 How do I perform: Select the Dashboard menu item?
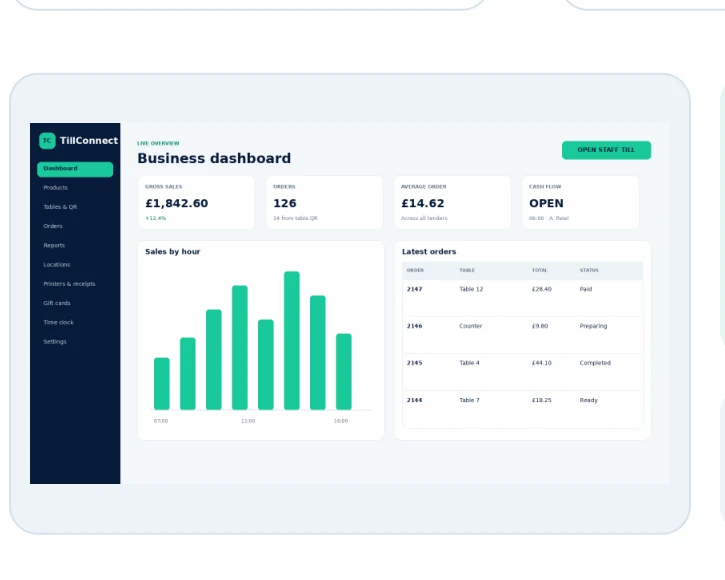[x=75, y=169]
